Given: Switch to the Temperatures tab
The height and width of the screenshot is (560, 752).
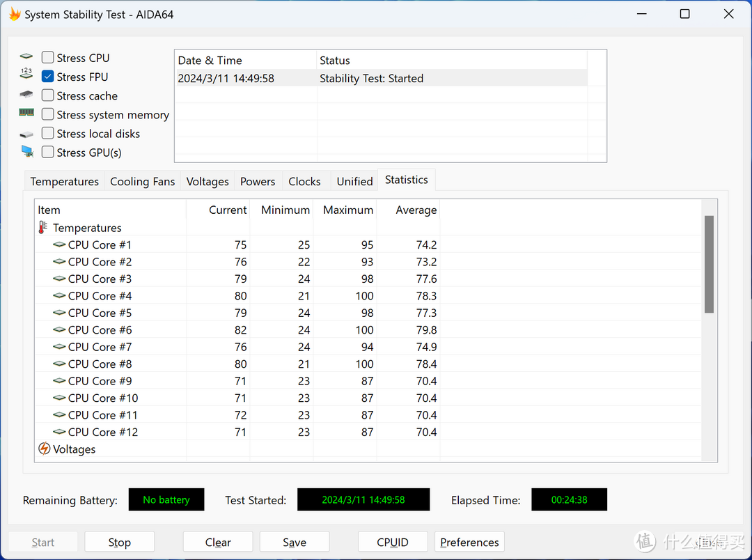Looking at the screenshot, I should [x=64, y=181].
